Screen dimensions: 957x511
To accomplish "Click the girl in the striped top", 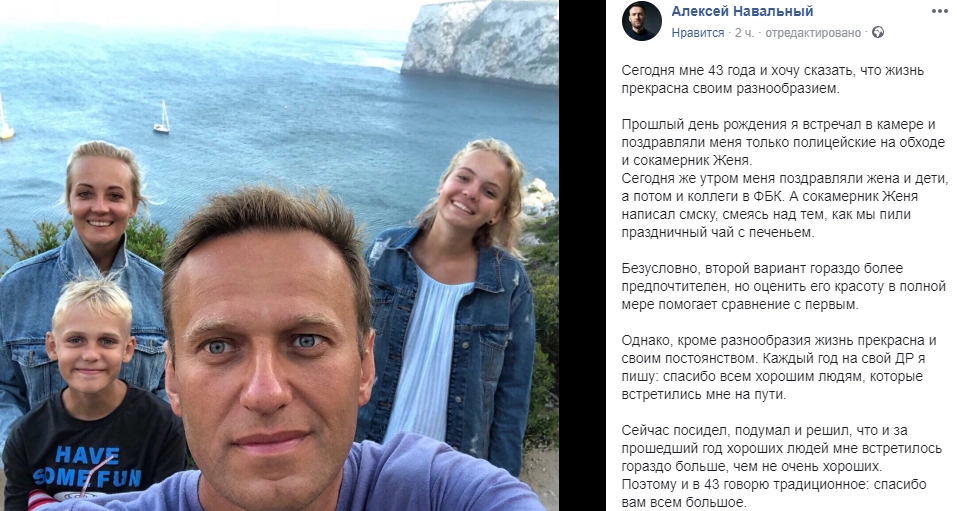I will point(450,293).
